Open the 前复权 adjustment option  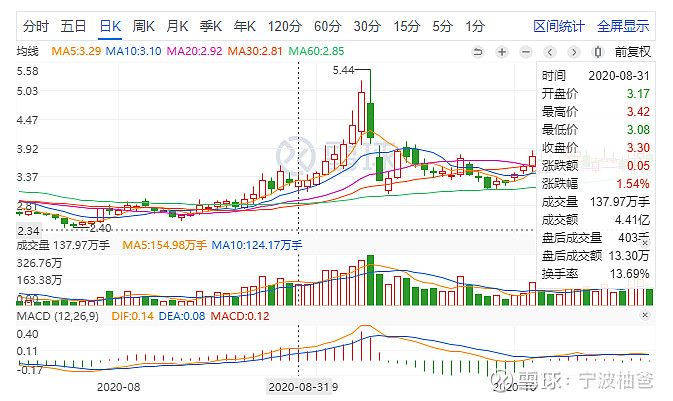point(632,52)
